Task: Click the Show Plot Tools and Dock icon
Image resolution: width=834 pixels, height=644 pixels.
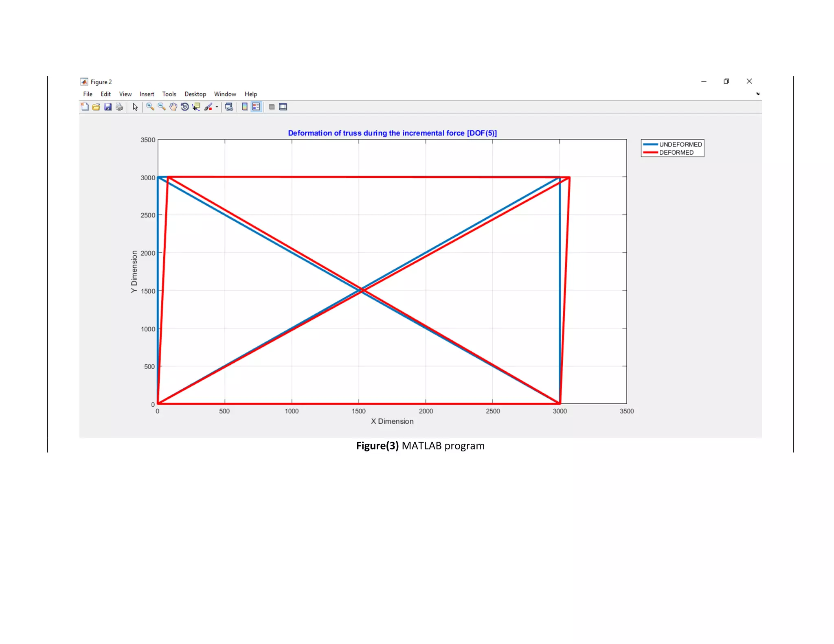Action: pyautogui.click(x=283, y=107)
